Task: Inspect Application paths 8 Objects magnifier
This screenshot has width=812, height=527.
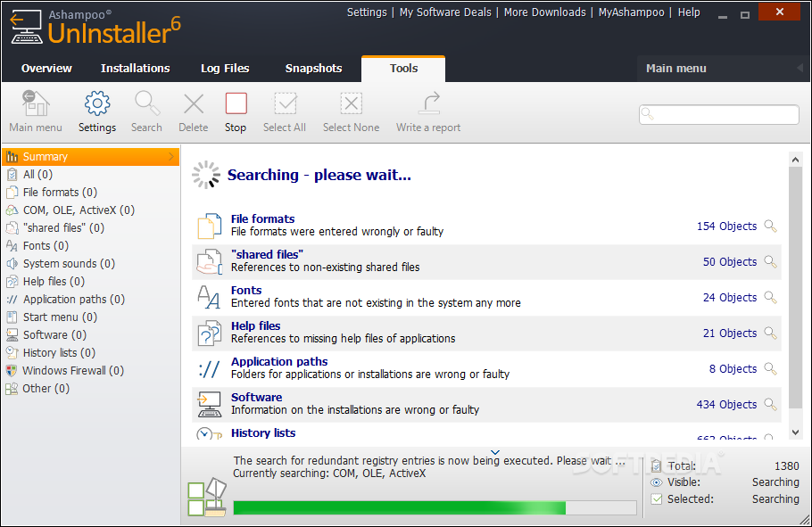Action: pyautogui.click(x=771, y=369)
